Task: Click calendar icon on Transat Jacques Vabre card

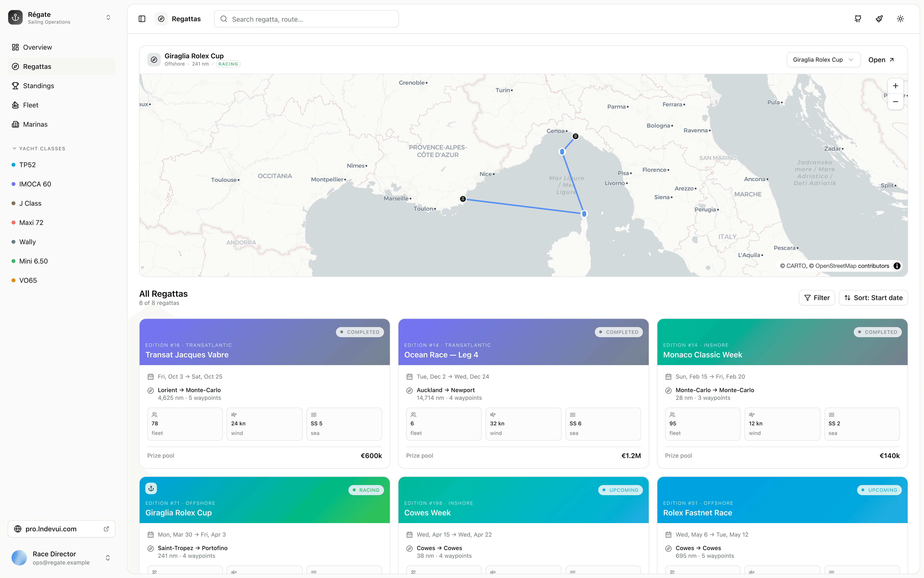Action: pos(151,377)
